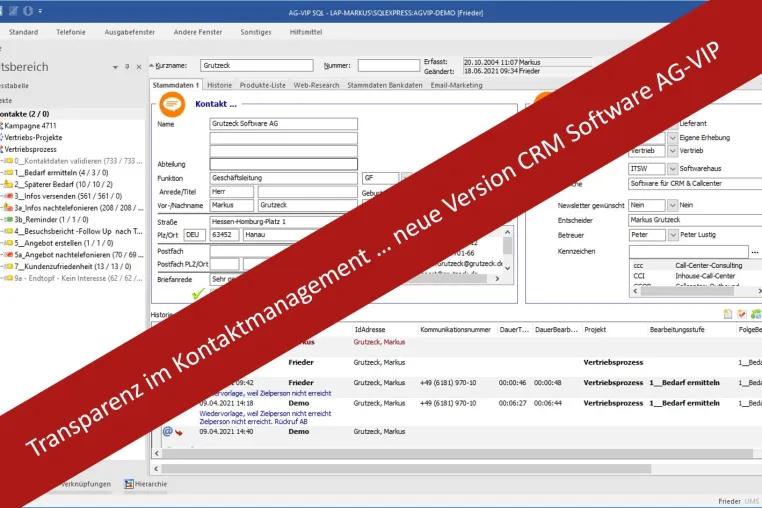Select the Vertriebs-Projekte entry
762x508 pixels.
coord(33,138)
